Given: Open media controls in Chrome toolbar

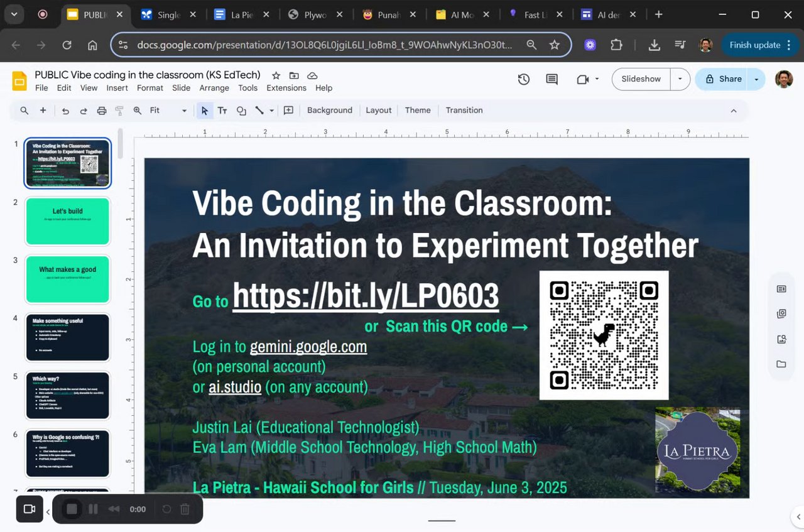Looking at the screenshot, I should coord(680,45).
